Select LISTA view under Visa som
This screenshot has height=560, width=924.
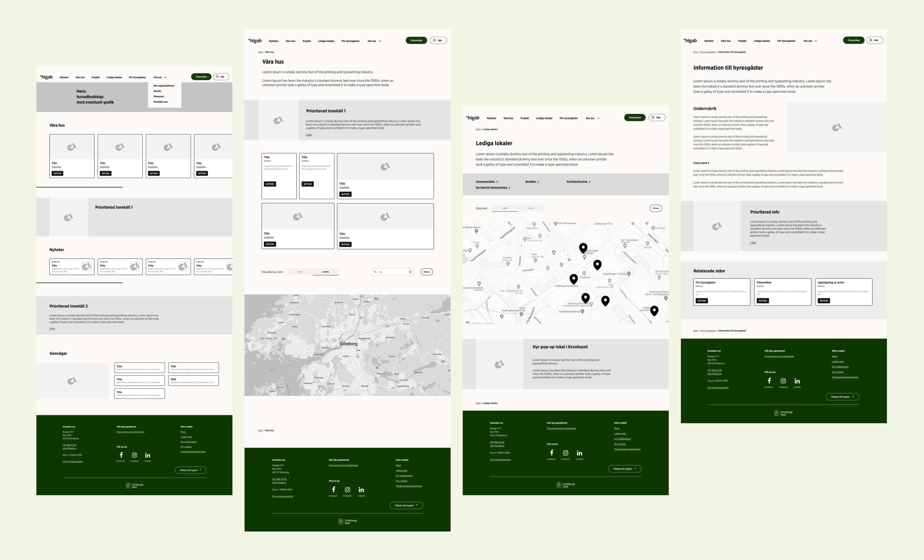[505, 208]
